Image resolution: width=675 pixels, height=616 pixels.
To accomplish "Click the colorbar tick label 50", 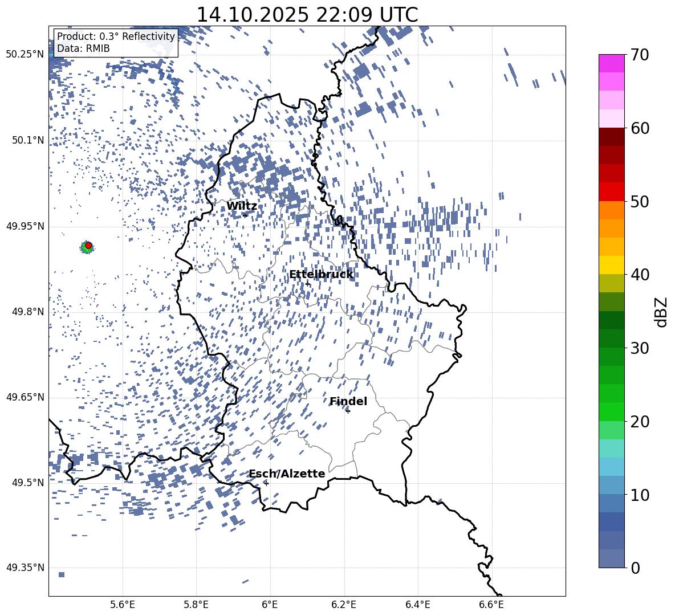I will click(x=640, y=202).
